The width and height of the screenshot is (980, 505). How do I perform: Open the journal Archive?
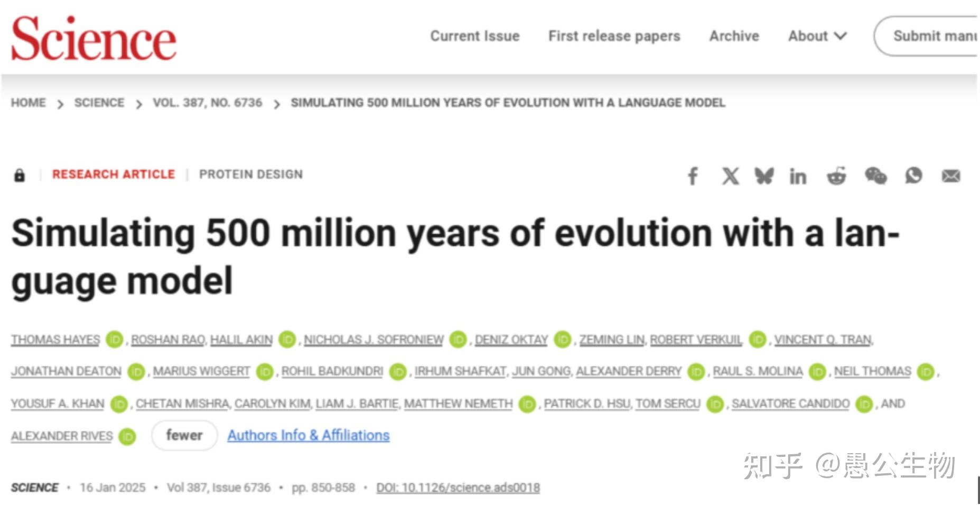734,36
